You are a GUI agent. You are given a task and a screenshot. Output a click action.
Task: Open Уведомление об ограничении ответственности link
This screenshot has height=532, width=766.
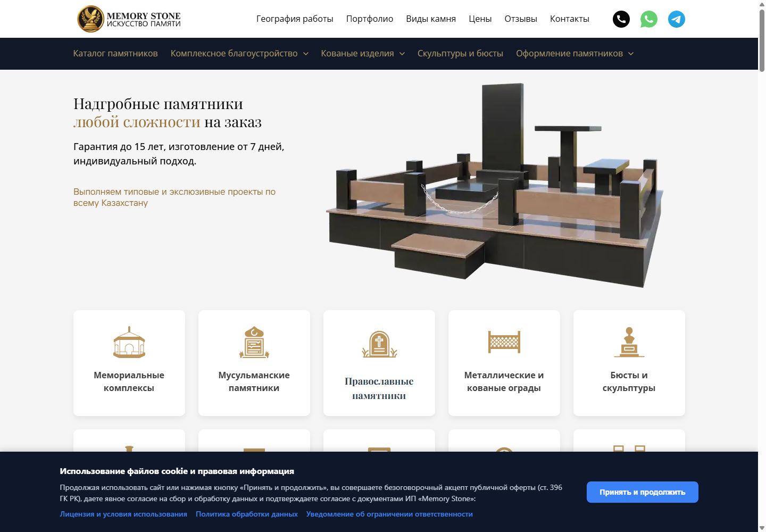point(389,514)
